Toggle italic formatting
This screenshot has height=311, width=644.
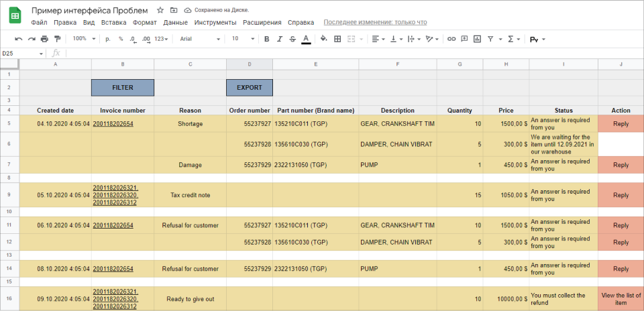pos(280,39)
